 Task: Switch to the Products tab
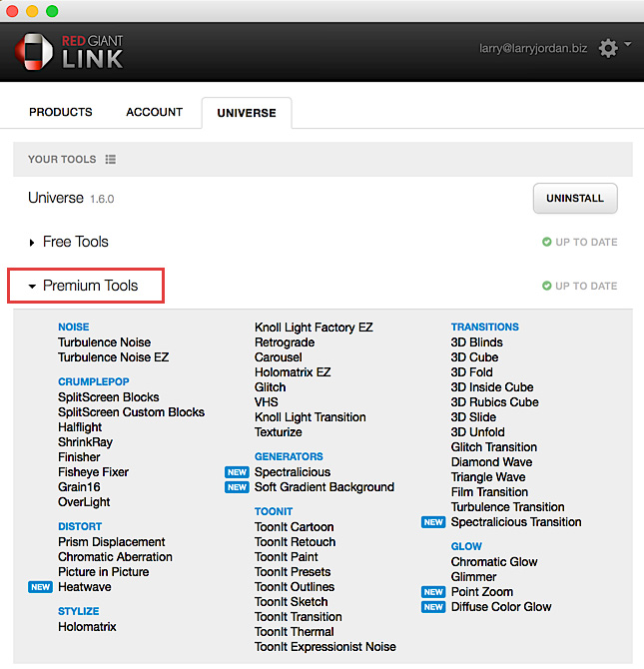click(x=61, y=112)
